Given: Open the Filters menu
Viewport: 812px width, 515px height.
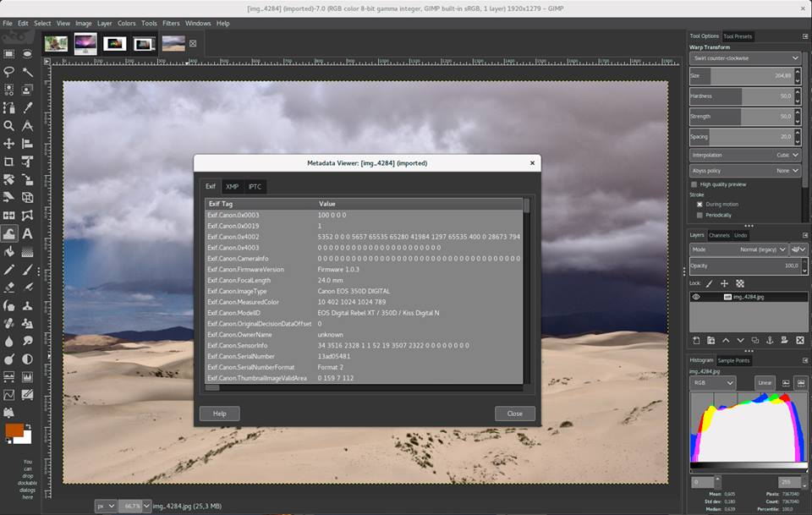Looking at the screenshot, I should [x=172, y=23].
